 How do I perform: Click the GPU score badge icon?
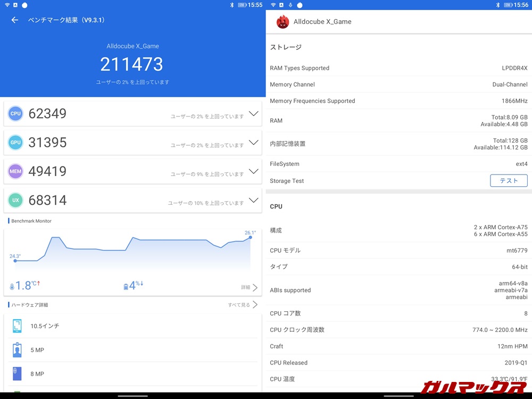[x=15, y=142]
